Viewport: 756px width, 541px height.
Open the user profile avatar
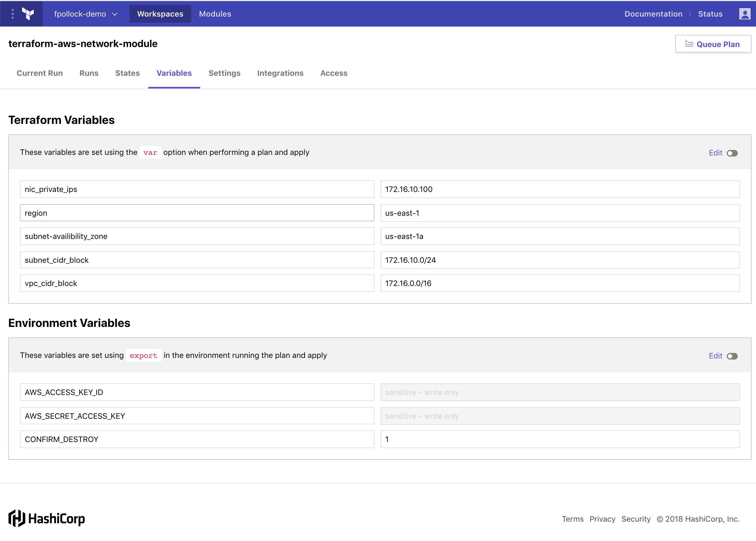pyautogui.click(x=744, y=14)
